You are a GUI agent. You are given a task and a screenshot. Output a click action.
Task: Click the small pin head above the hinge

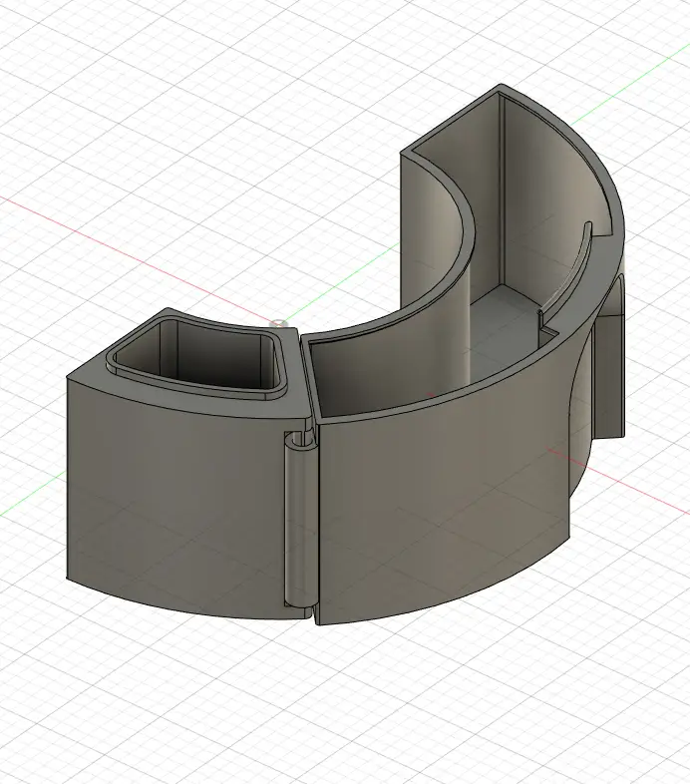click(x=279, y=323)
